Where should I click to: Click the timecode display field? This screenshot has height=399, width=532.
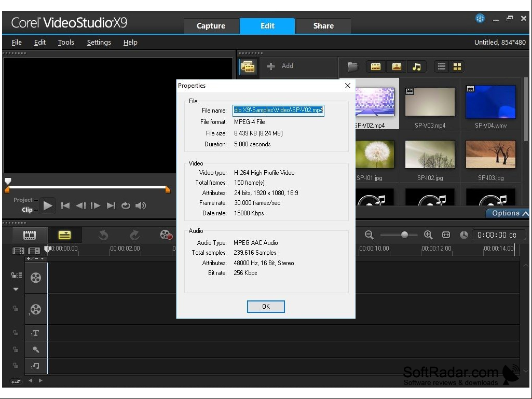(x=498, y=235)
